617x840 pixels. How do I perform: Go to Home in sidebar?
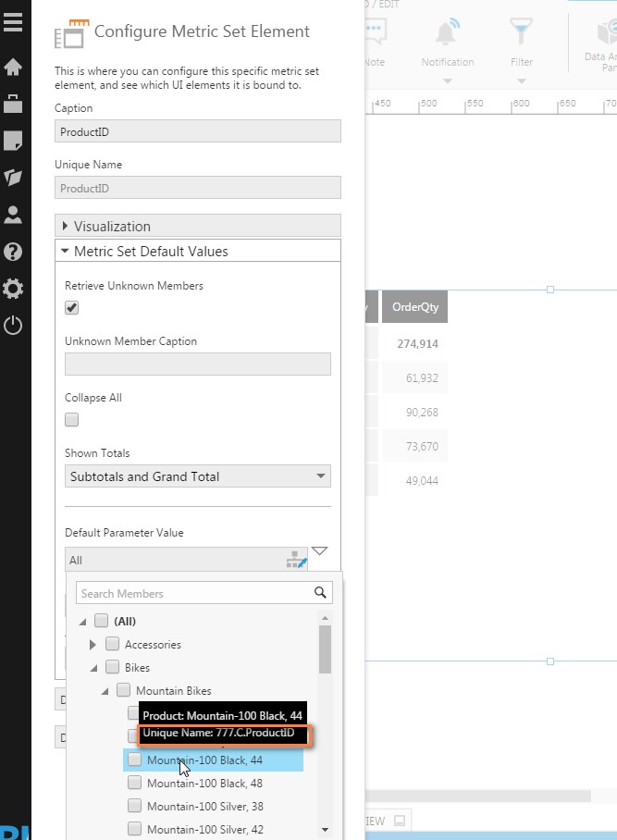(x=13, y=67)
